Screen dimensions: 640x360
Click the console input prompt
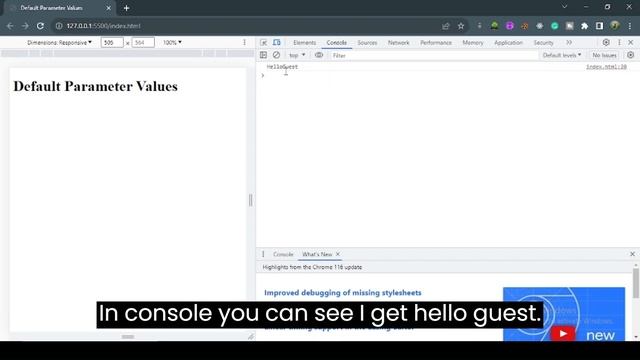(448, 76)
